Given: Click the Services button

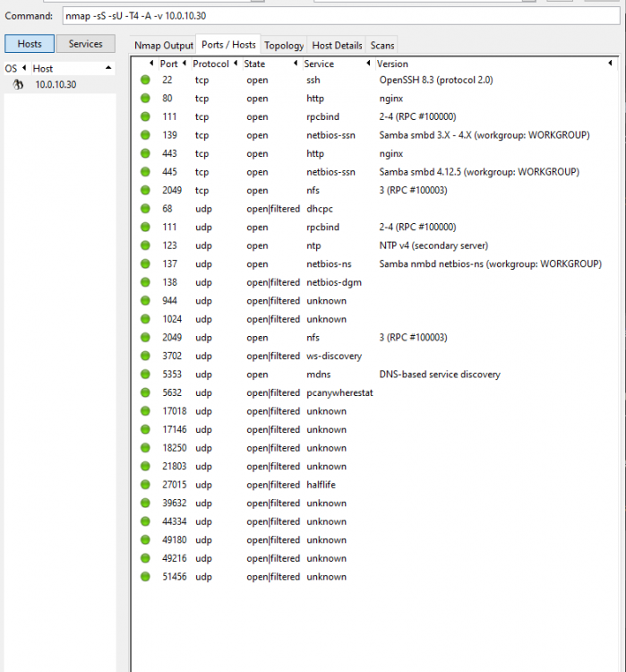Looking at the screenshot, I should [86, 44].
